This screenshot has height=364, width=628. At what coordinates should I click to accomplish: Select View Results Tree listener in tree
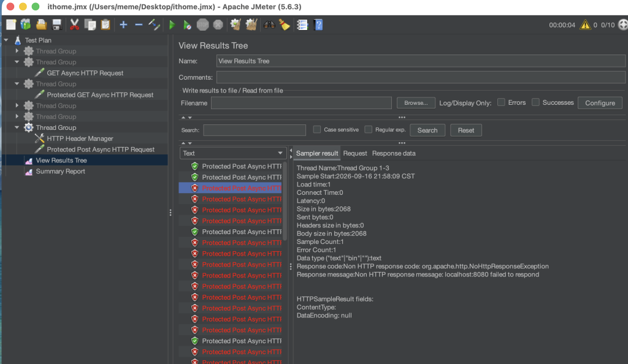(61, 160)
